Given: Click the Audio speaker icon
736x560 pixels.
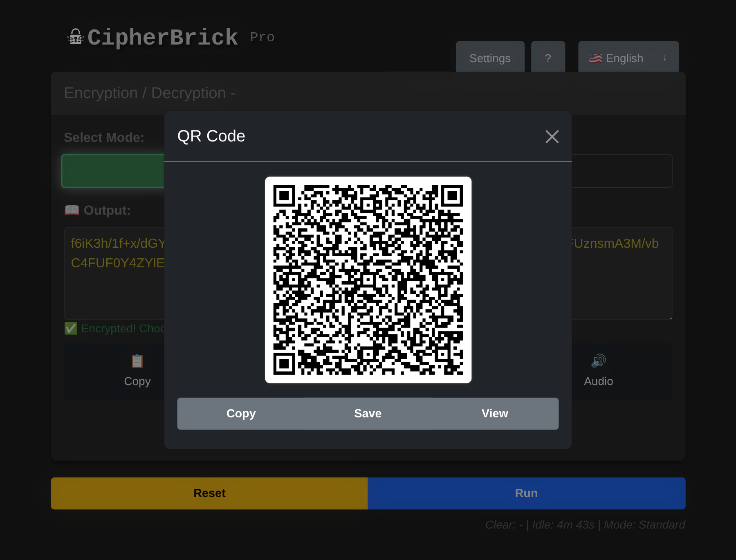Looking at the screenshot, I should [x=598, y=361].
